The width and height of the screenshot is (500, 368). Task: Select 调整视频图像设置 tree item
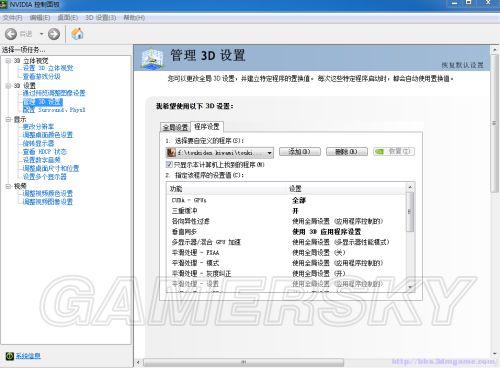click(x=47, y=202)
